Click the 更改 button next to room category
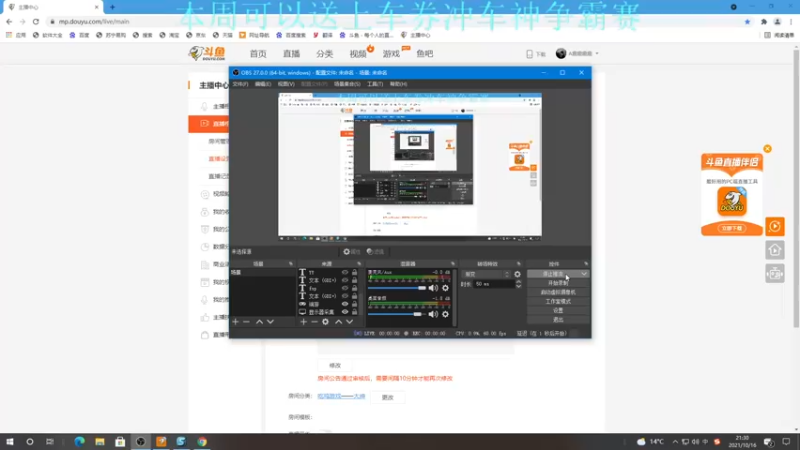This screenshot has width=800, height=450. (388, 397)
